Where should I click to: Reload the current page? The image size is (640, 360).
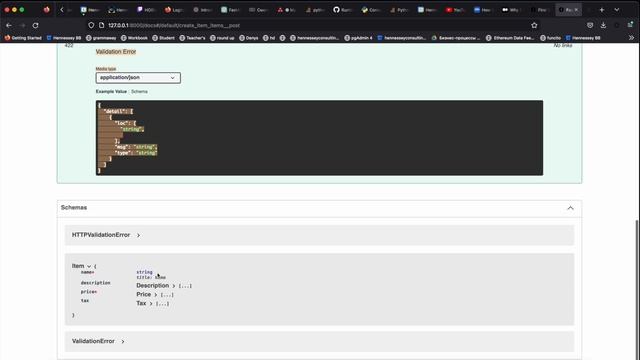[x=36, y=25]
